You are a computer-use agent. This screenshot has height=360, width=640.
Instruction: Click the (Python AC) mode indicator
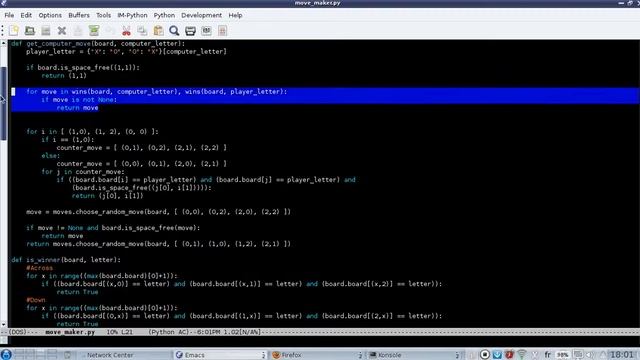pyautogui.click(x=169, y=332)
